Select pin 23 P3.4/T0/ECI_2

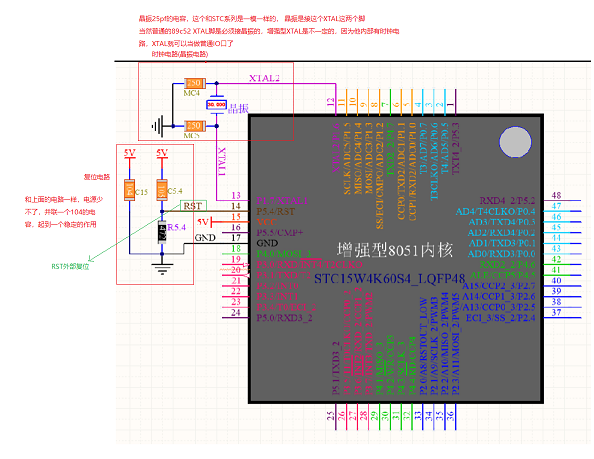pos(286,307)
